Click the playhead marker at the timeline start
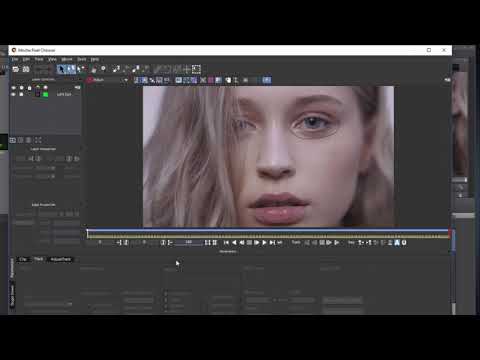The image size is (480, 360). (88, 233)
